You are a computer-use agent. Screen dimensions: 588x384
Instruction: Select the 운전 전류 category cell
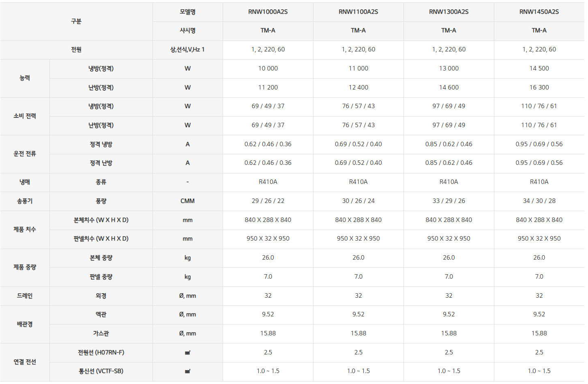tap(25, 154)
